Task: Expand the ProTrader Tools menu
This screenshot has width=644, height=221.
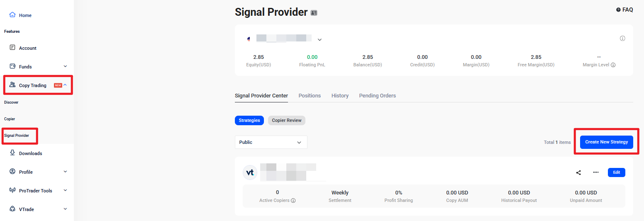Action: (x=65, y=190)
